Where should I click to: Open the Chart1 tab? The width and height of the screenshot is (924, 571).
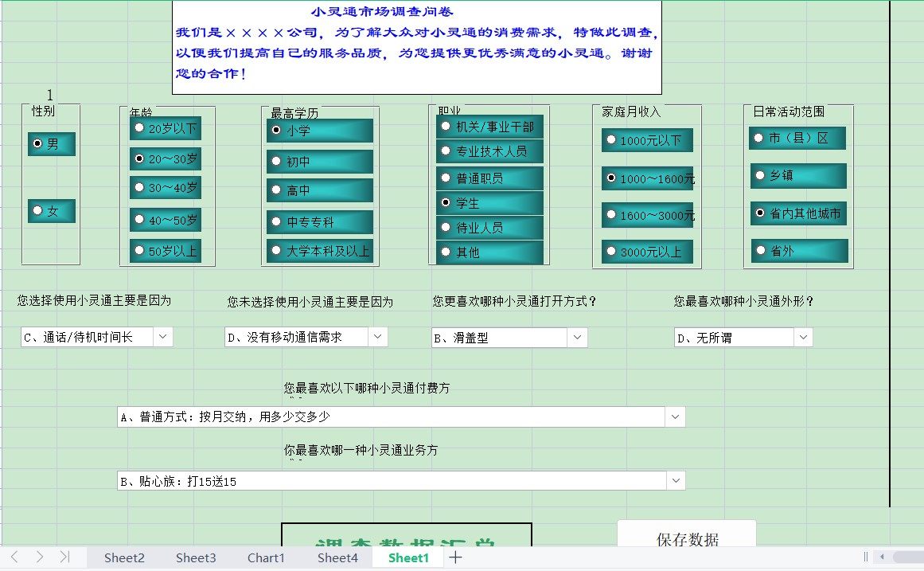pos(266,557)
